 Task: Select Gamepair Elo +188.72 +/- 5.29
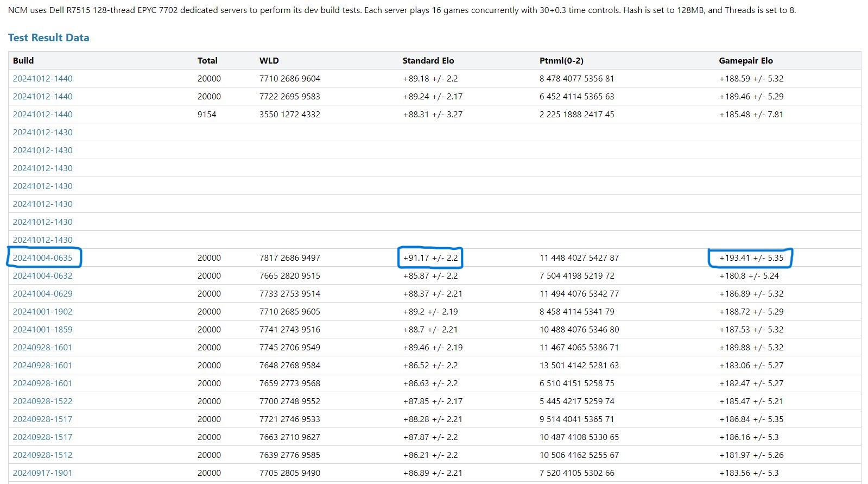(751, 311)
